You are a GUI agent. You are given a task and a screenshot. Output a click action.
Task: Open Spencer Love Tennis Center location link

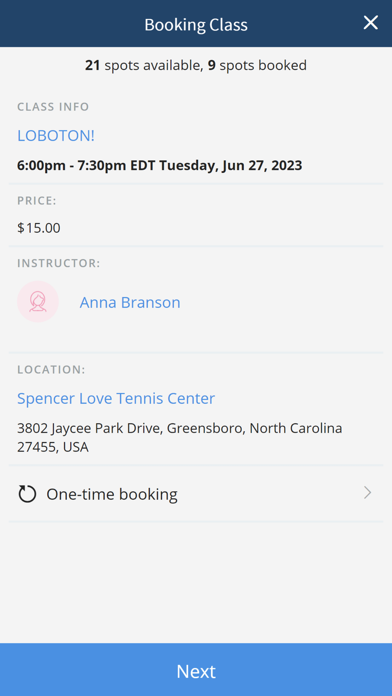116,398
